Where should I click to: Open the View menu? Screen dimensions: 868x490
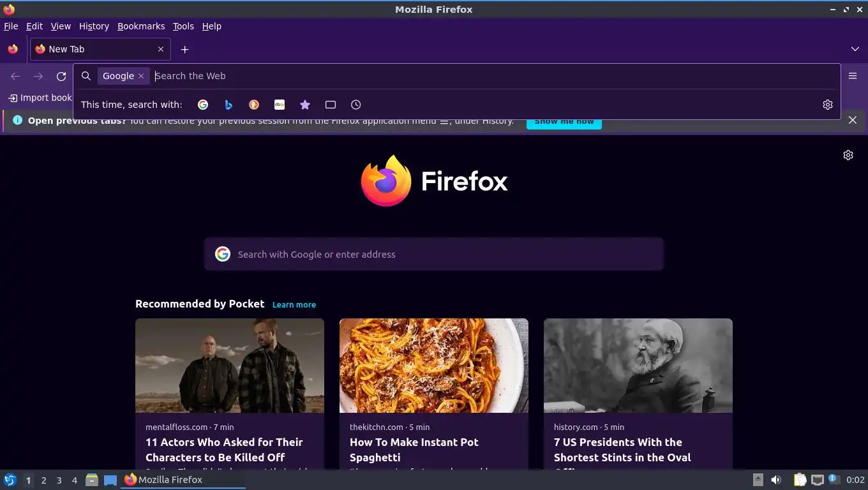(61, 26)
